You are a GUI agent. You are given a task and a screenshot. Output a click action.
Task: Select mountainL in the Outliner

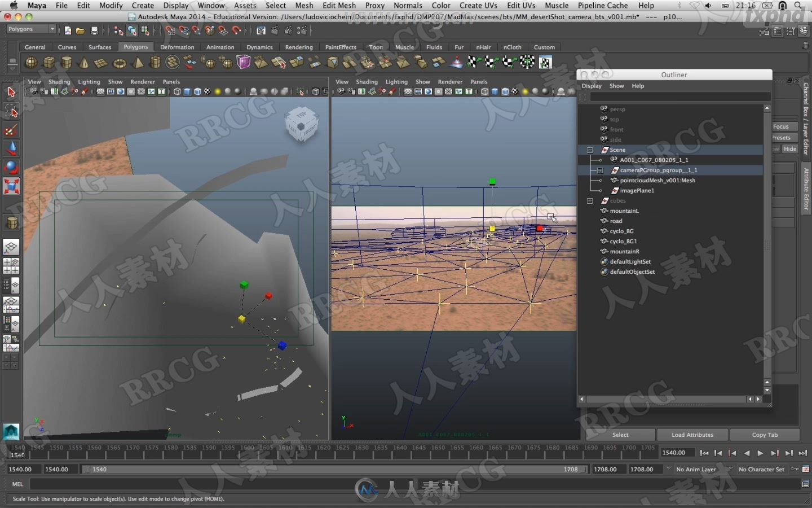pos(624,211)
